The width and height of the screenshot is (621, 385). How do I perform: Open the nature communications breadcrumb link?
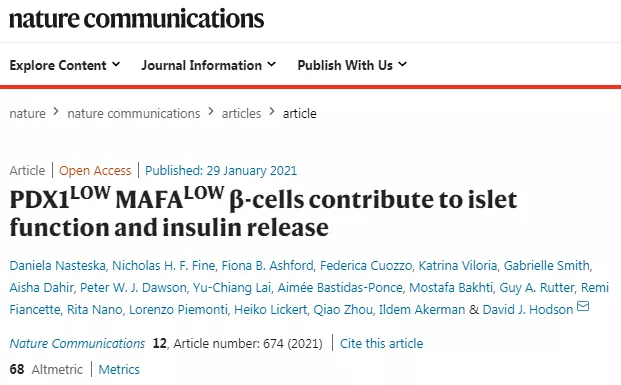(x=133, y=114)
